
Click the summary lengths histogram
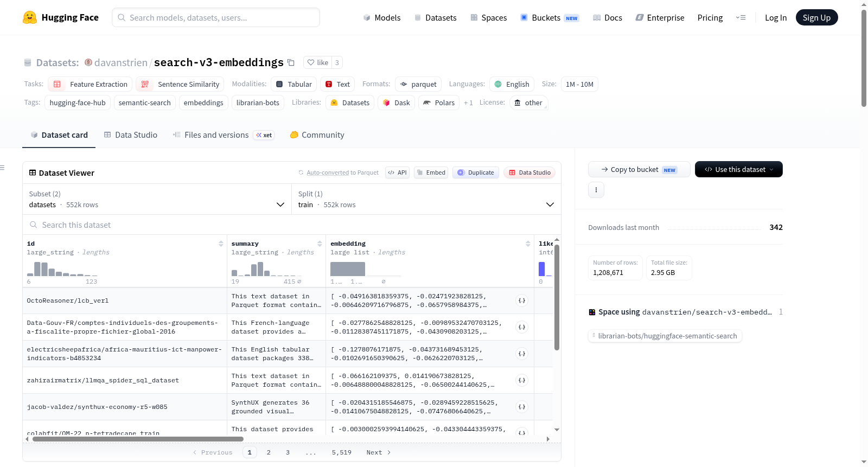266,269
